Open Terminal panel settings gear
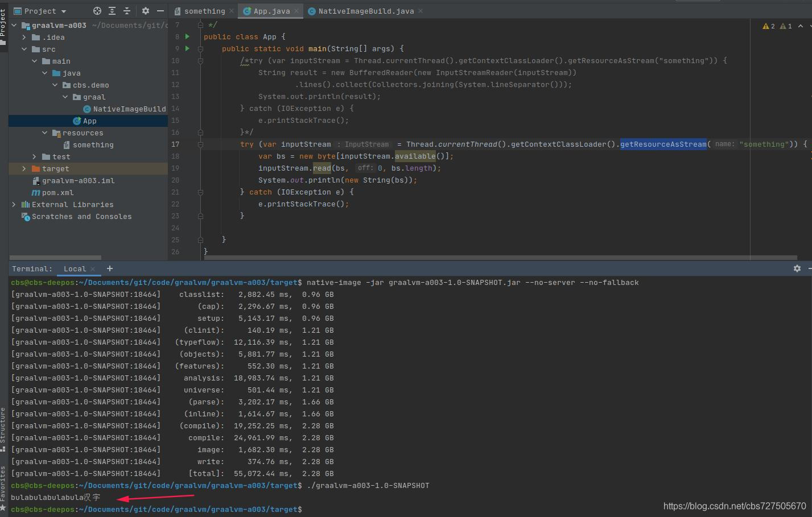 797,268
